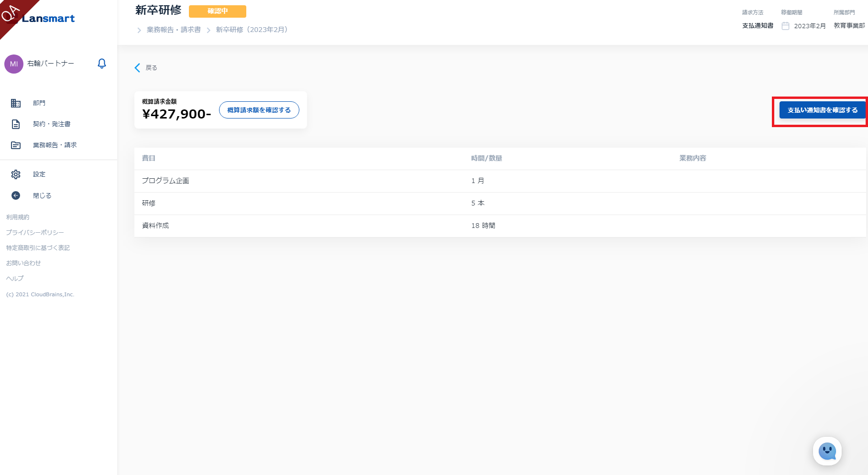Open the notification bell
Viewport: 868px width, 475px height.
(102, 64)
